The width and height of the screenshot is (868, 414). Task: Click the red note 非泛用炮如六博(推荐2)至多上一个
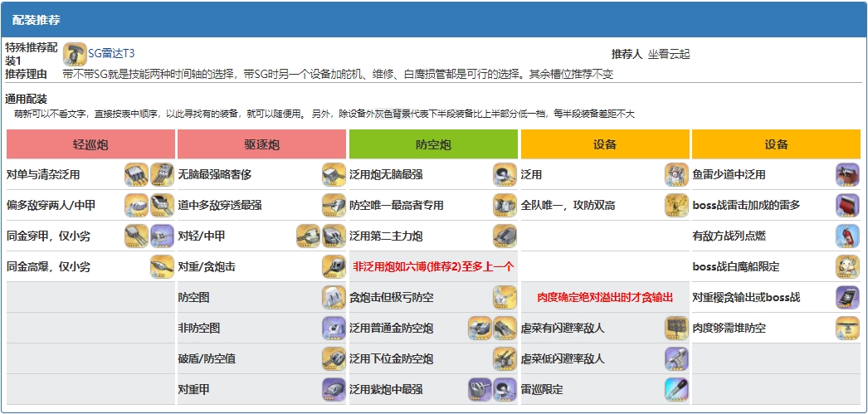coord(433,267)
